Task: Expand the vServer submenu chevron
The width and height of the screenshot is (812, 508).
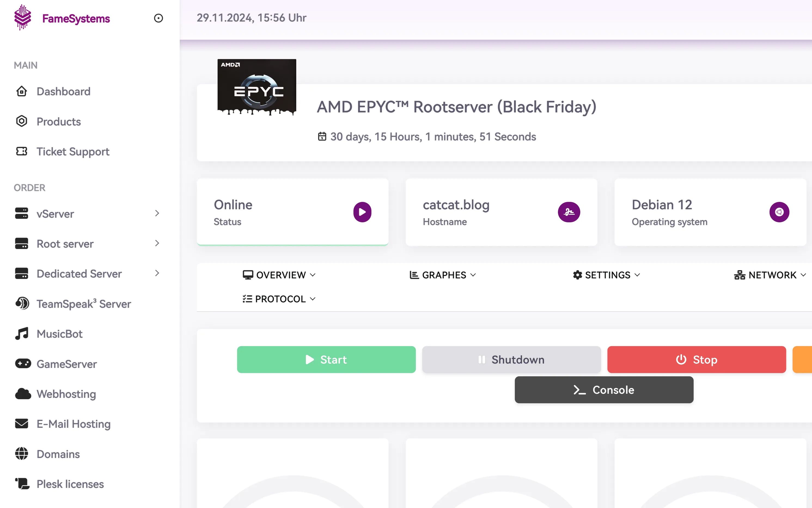Action: (x=157, y=213)
